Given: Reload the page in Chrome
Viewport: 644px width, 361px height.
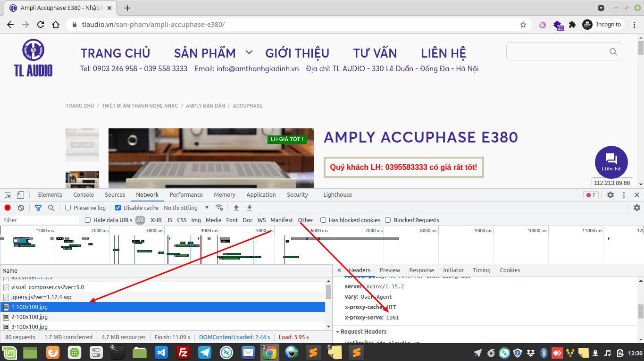Looking at the screenshot, I should (41, 25).
